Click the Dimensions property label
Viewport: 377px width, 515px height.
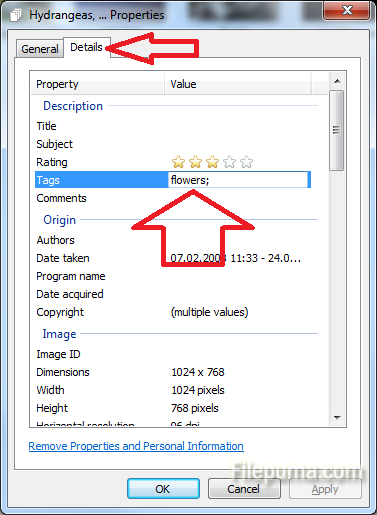click(63, 372)
